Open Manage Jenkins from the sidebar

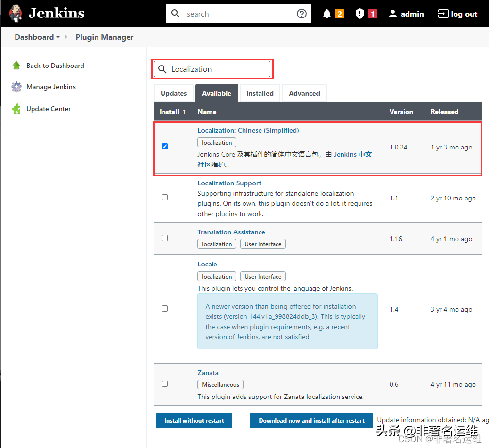coord(49,87)
